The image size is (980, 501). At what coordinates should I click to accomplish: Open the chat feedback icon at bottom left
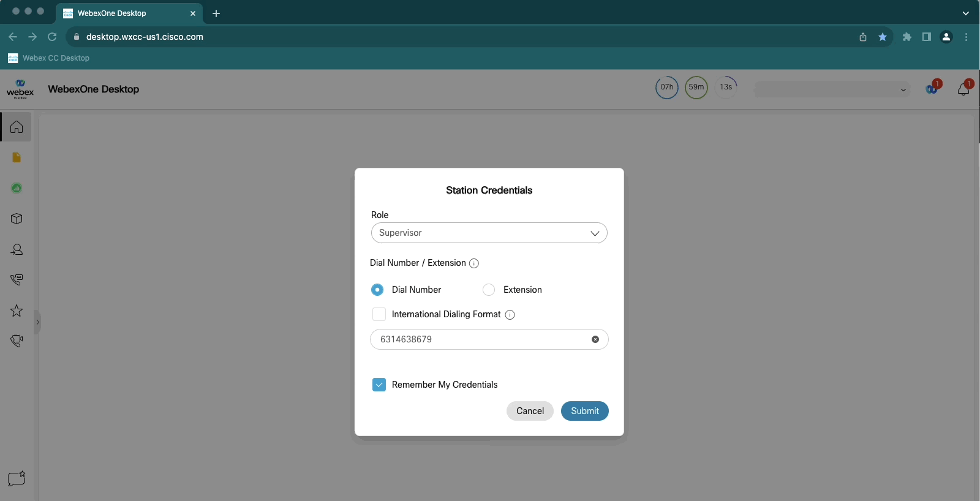pos(17,478)
